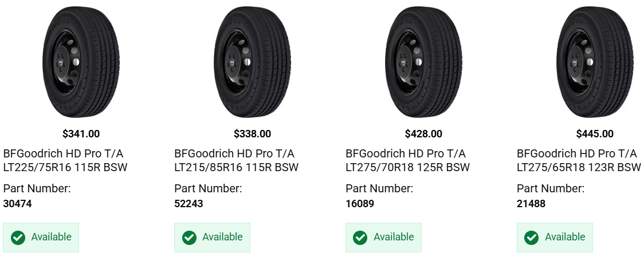The height and width of the screenshot is (257, 644).
Task: Open BFGoodrich HD Pro T/A LT275/65R18 product link
Action: pos(579,161)
